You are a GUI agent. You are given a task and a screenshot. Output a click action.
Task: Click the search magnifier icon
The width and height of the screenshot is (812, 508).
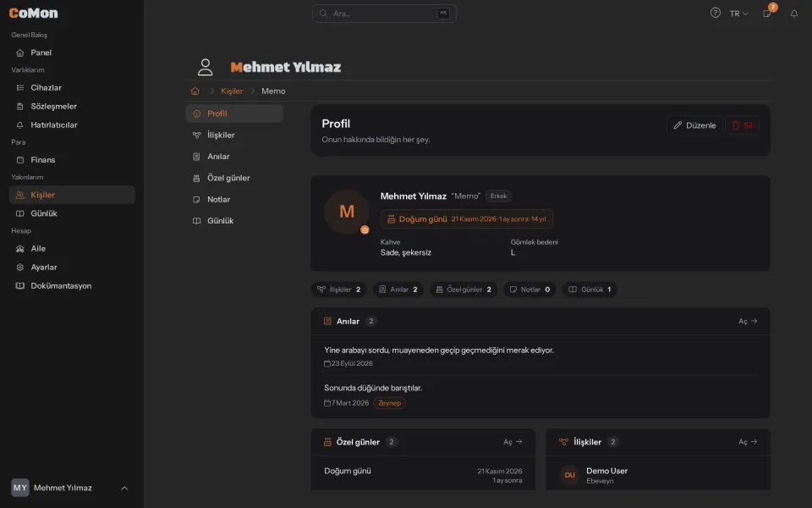[x=323, y=14]
